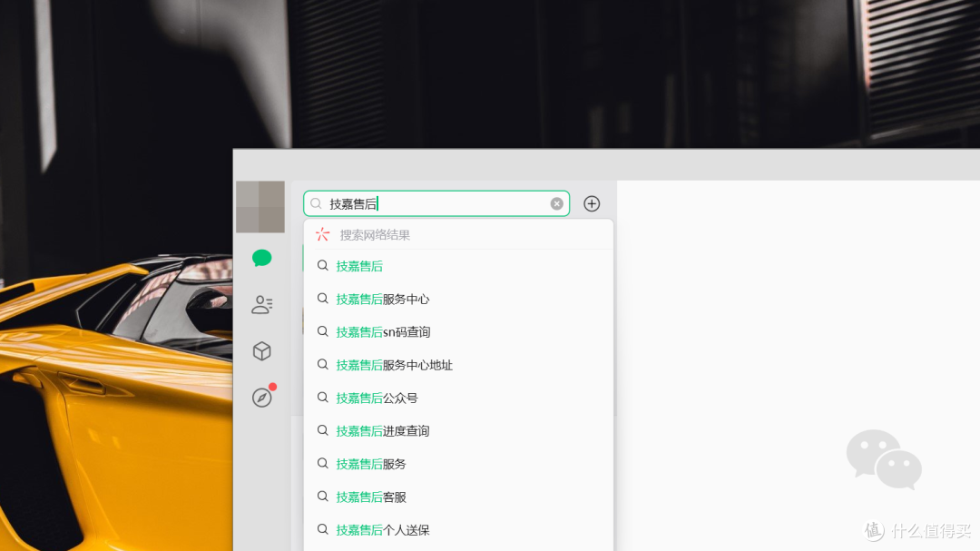Open the Favorites cube icon
Image resolution: width=980 pixels, height=551 pixels.
pos(262,351)
